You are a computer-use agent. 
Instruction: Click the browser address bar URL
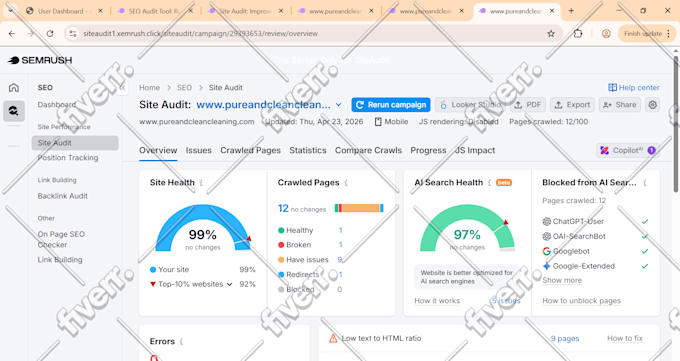(200, 33)
